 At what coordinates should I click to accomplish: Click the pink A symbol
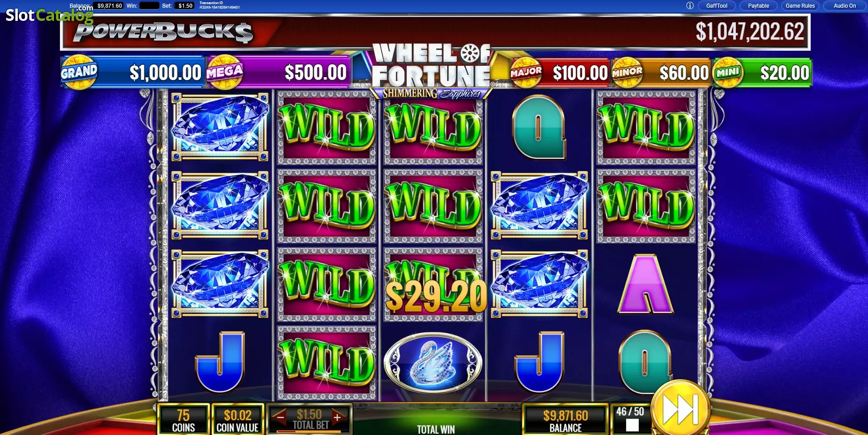coord(645,284)
